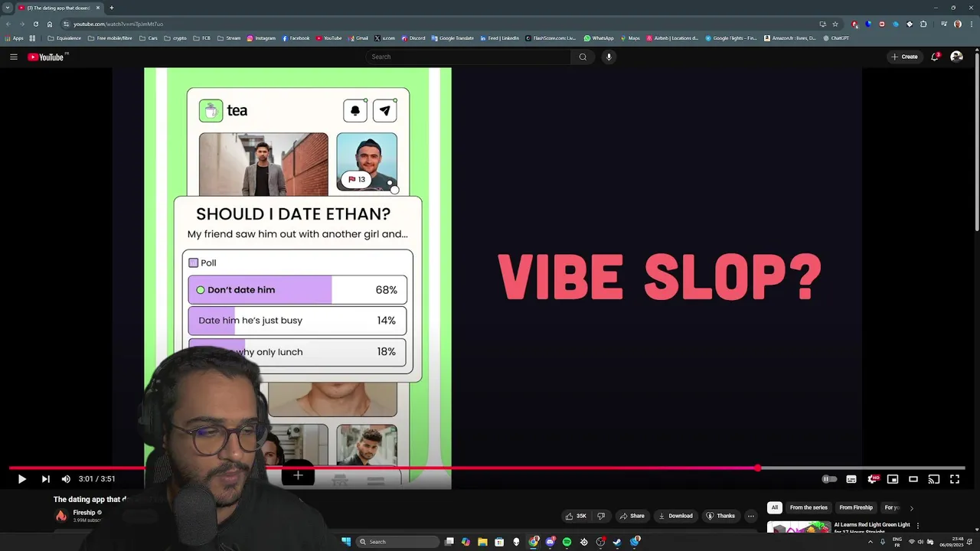Select From Fireship chip
980x551 pixels.
point(856,507)
